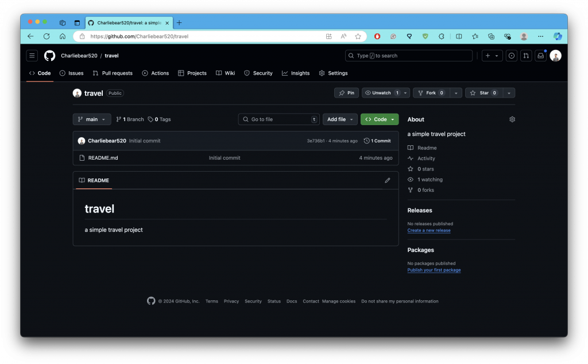Bookmark this page with the star icon

pos(358,36)
